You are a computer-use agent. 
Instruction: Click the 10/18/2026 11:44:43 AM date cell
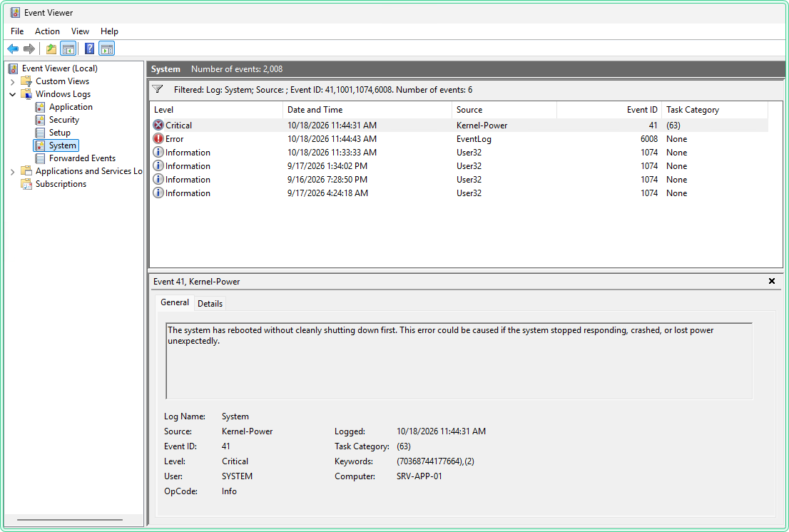tap(332, 139)
